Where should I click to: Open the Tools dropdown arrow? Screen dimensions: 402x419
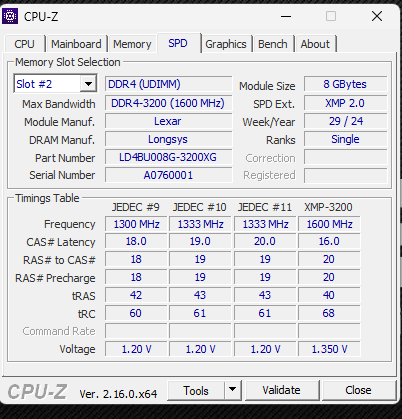233,389
